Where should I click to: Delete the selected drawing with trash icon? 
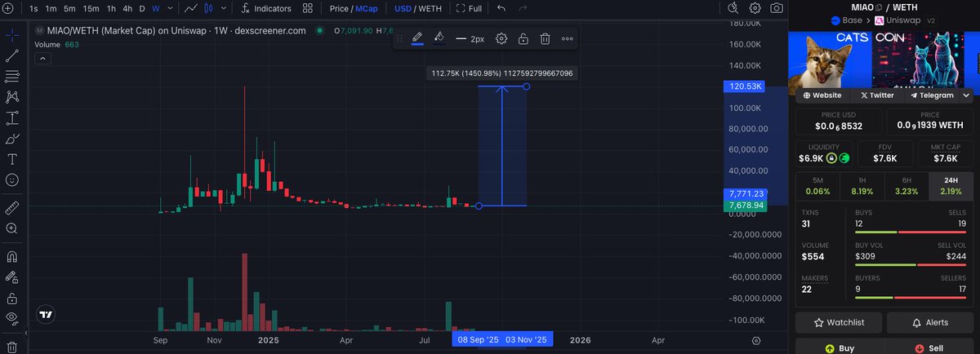tap(545, 38)
